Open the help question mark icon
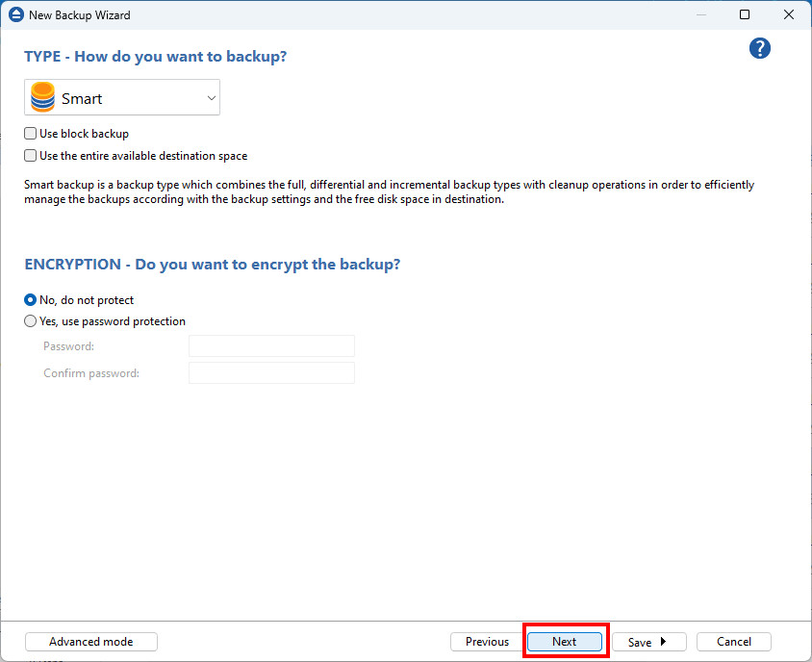The height and width of the screenshot is (662, 812). coord(760,49)
